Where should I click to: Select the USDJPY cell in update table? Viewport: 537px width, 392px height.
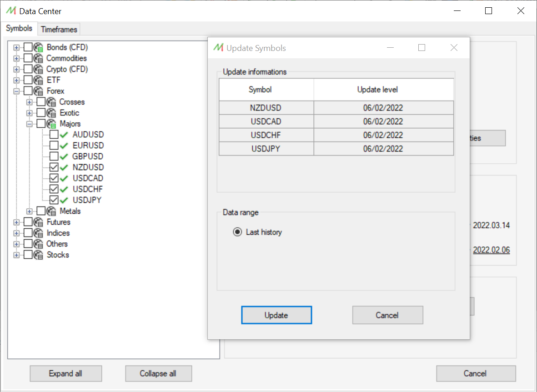[266, 149]
